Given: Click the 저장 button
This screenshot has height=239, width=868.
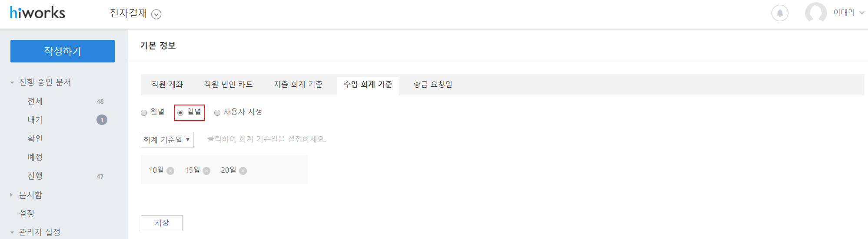Looking at the screenshot, I should pyautogui.click(x=162, y=223).
